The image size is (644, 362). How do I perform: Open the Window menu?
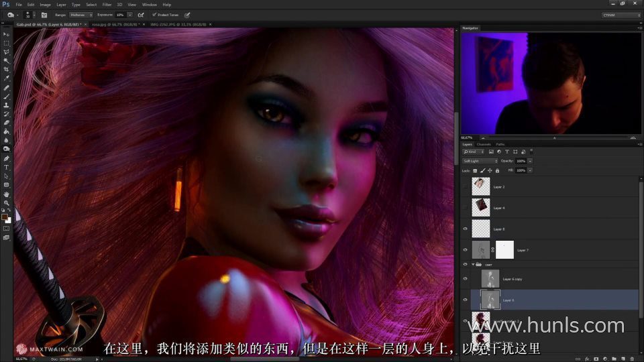click(149, 5)
